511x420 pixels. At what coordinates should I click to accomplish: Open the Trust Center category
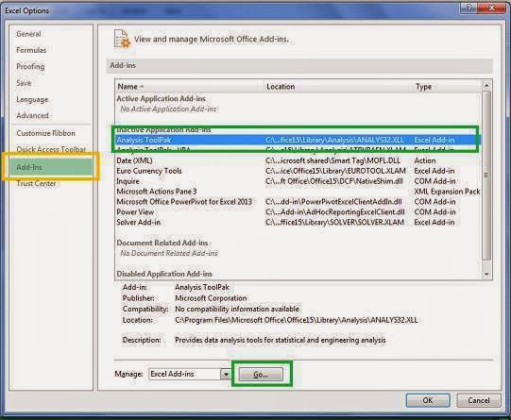click(x=36, y=184)
